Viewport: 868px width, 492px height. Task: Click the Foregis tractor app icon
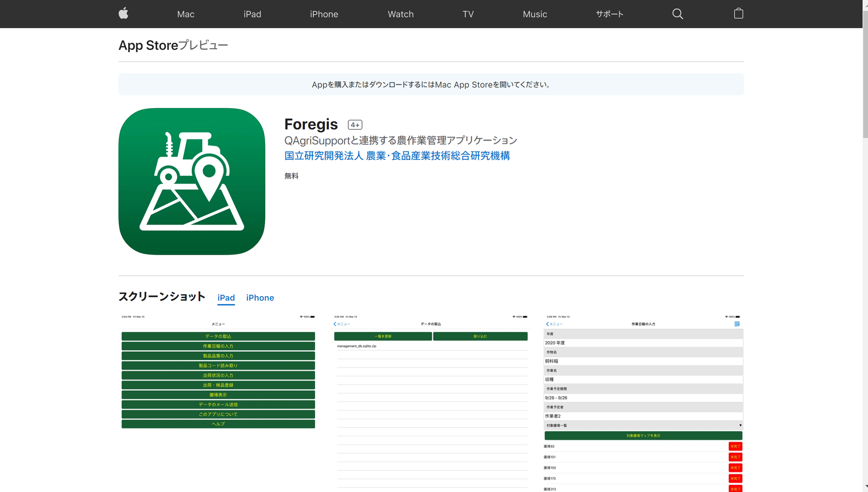(x=192, y=182)
